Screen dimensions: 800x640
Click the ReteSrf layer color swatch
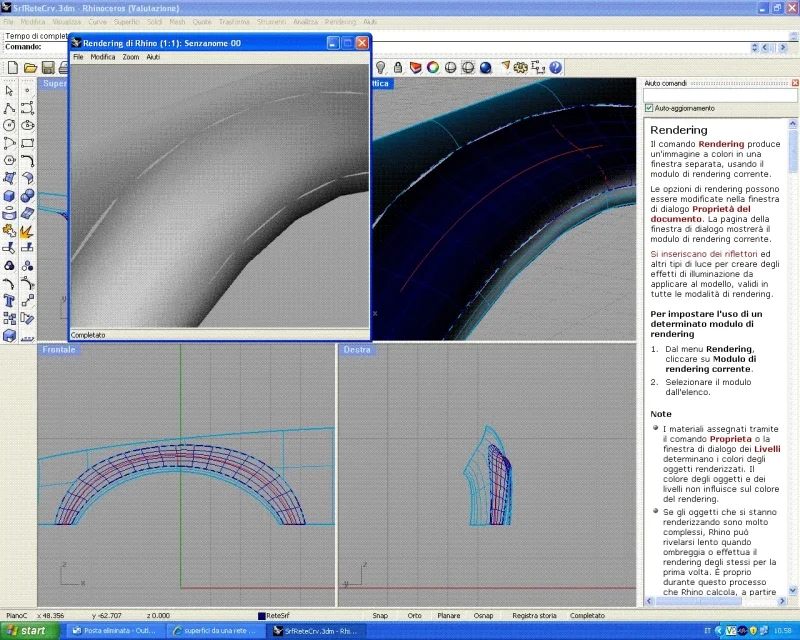tap(261, 616)
